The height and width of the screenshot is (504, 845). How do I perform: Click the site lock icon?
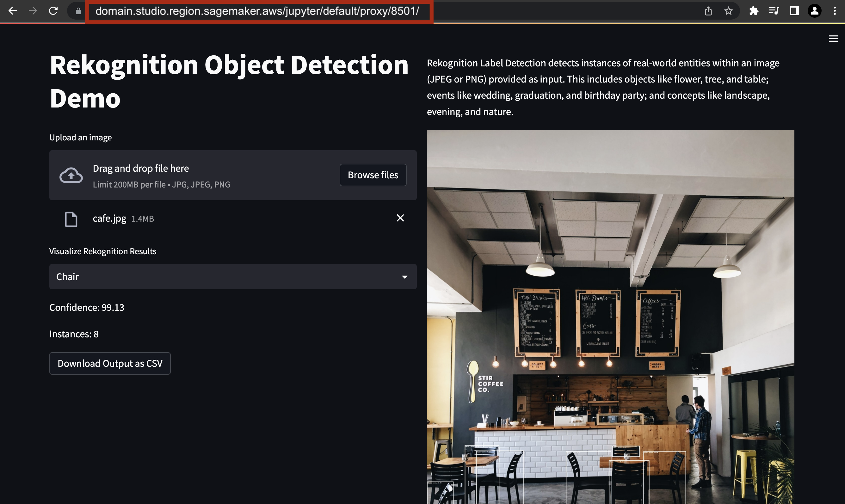click(x=78, y=11)
